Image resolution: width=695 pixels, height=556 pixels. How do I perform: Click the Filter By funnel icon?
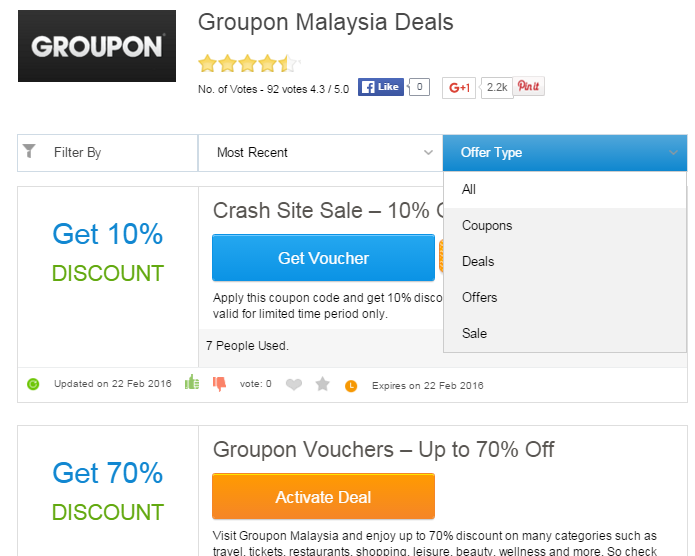point(30,152)
